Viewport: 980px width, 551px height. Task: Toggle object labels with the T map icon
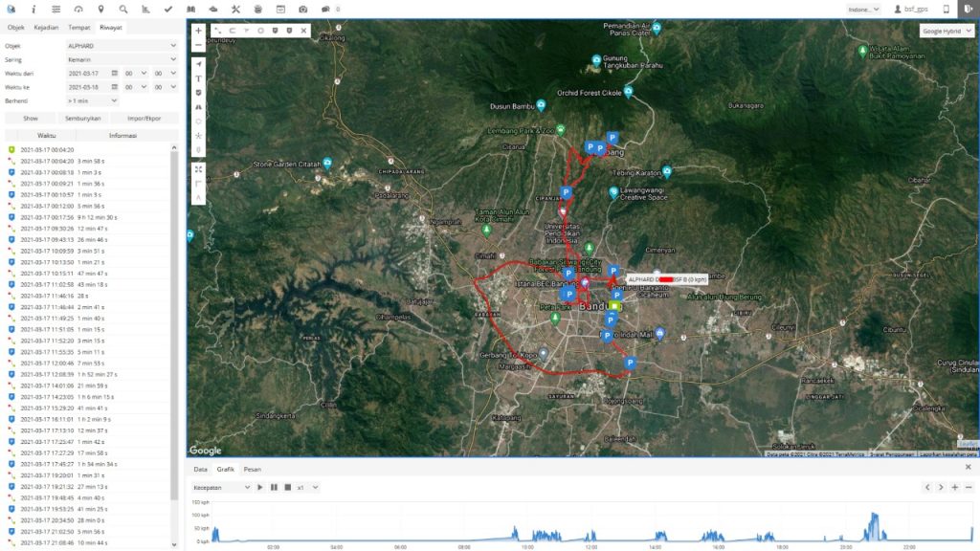click(198, 78)
